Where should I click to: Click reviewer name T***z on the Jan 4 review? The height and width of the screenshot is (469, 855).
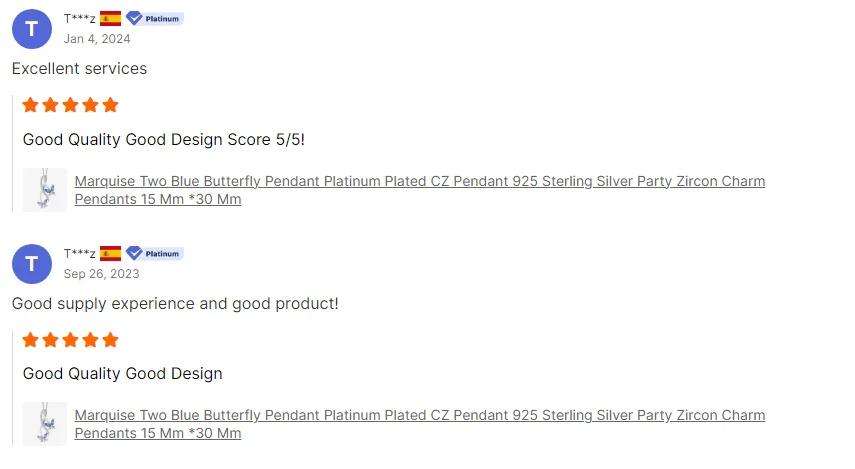click(79, 19)
